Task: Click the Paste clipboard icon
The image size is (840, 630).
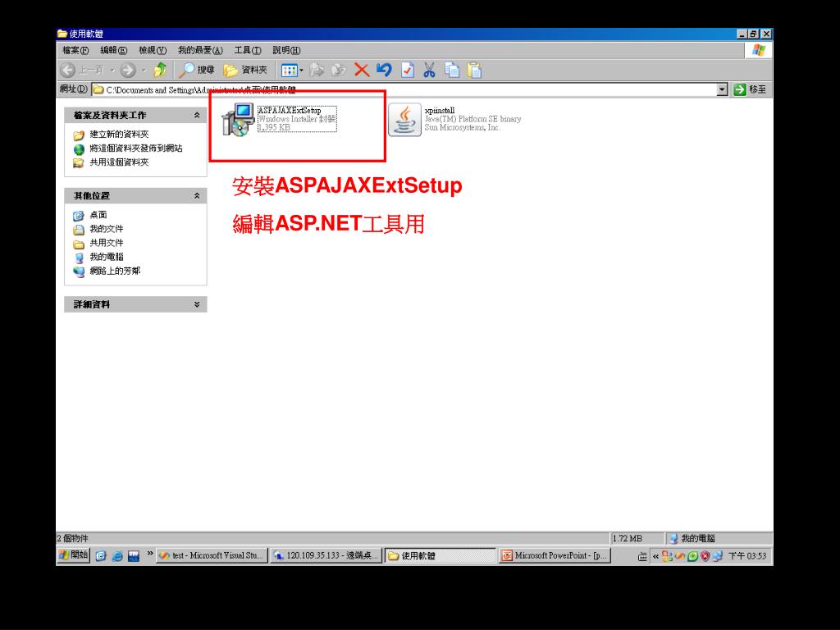Action: (x=474, y=70)
